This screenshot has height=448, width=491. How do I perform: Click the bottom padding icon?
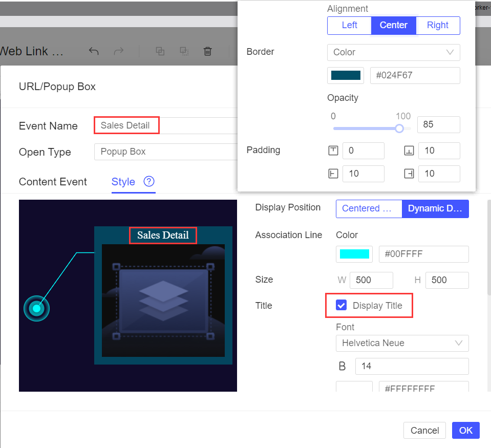(409, 151)
